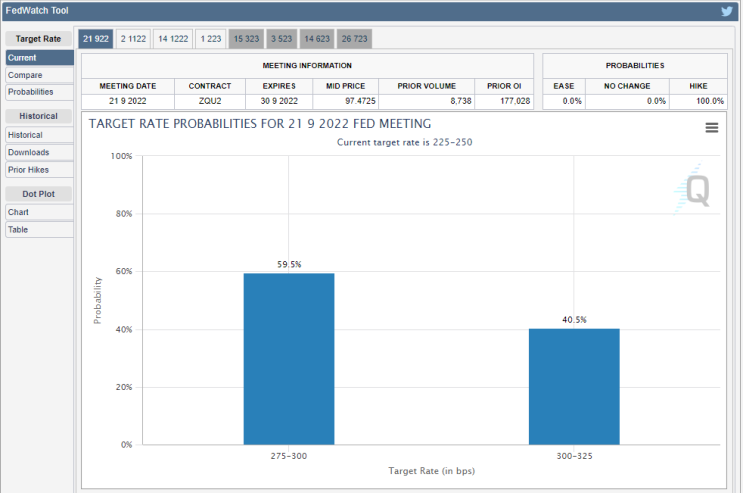The height and width of the screenshot is (493, 743).
Task: Switch to the 2 1122 meeting tab
Action: (133, 39)
